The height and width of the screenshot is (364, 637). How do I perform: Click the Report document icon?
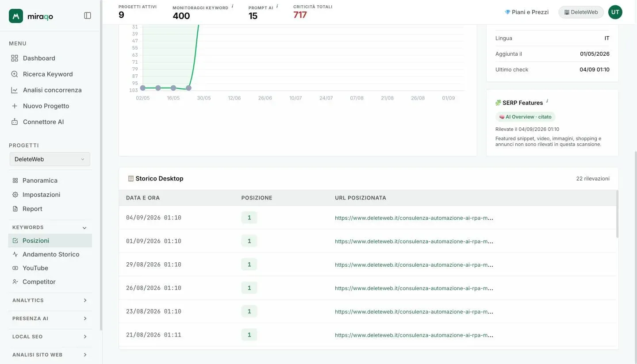(15, 209)
